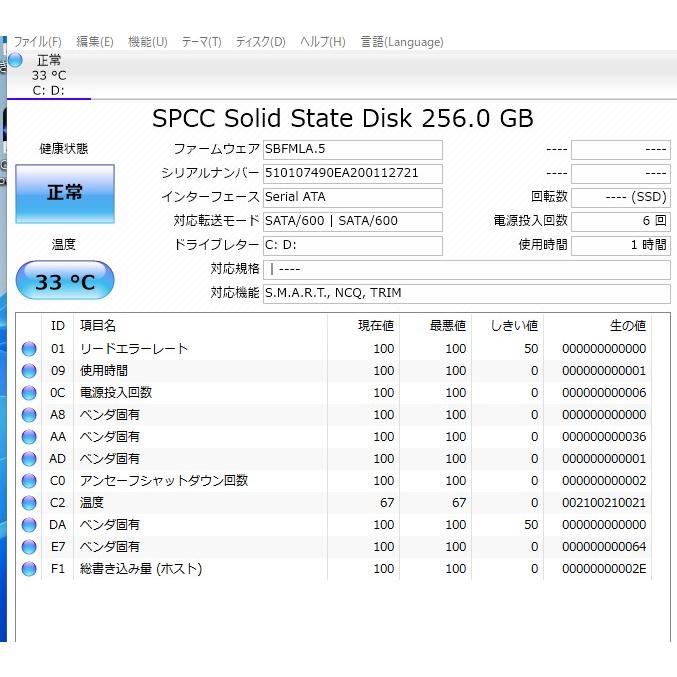Open the 機能(U) menu
This screenshot has width=677, height=677.
tap(148, 42)
